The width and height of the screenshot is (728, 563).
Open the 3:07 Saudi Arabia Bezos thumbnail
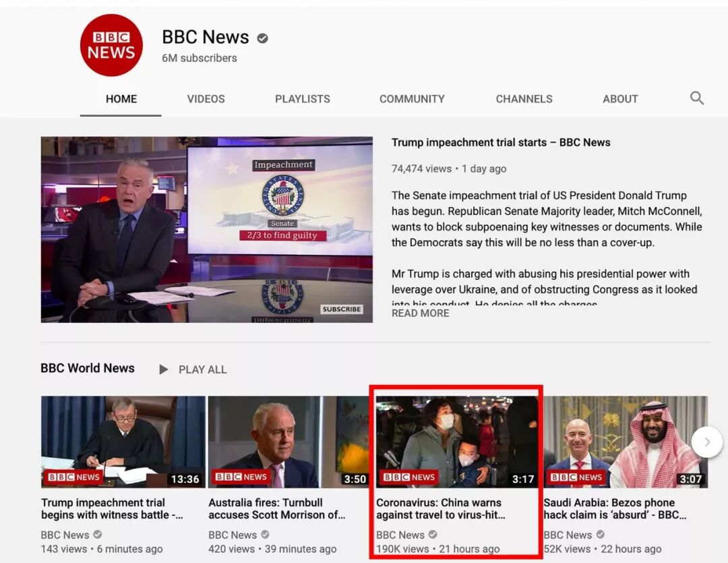(x=626, y=442)
